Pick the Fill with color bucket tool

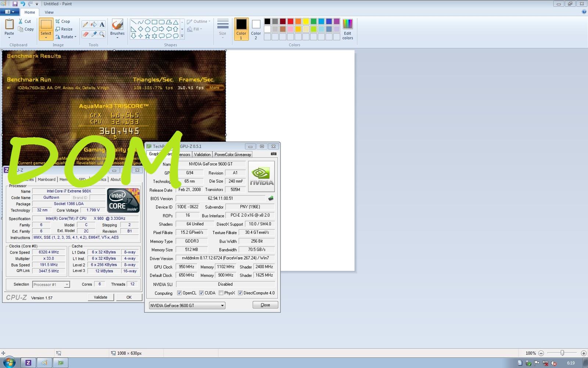[94, 24]
